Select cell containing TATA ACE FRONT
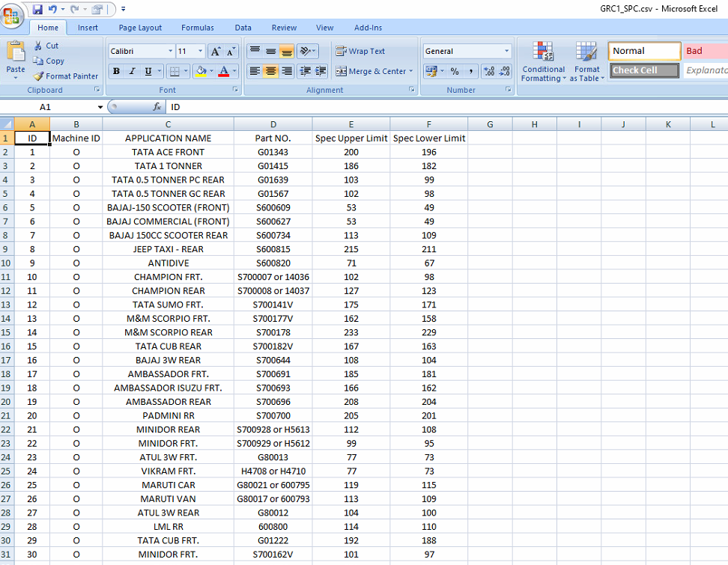 click(x=168, y=152)
